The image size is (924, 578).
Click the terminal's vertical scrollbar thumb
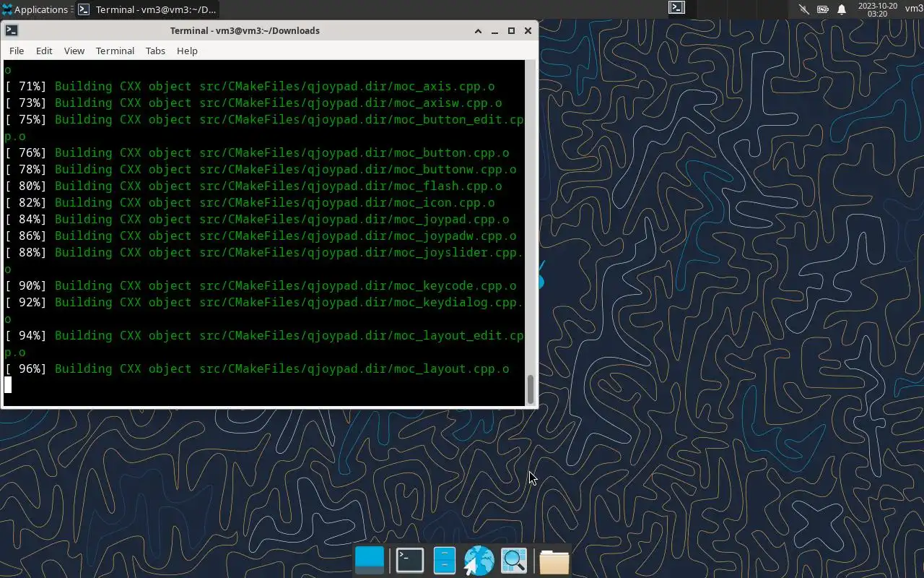[531, 389]
